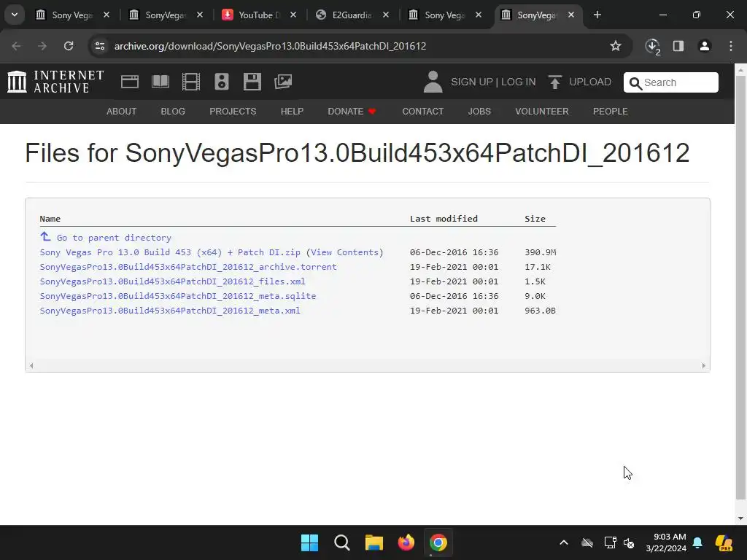Click the Upload arrow icon
The height and width of the screenshot is (560, 747).
coord(554,82)
